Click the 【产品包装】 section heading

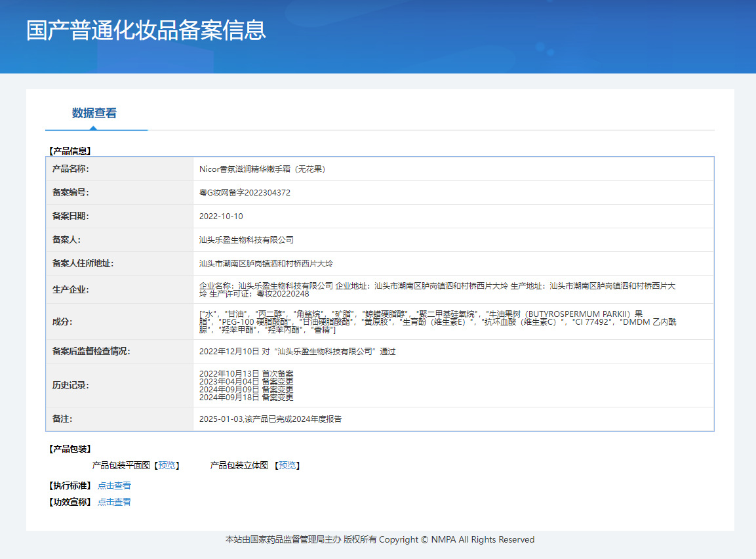pyautogui.click(x=70, y=449)
